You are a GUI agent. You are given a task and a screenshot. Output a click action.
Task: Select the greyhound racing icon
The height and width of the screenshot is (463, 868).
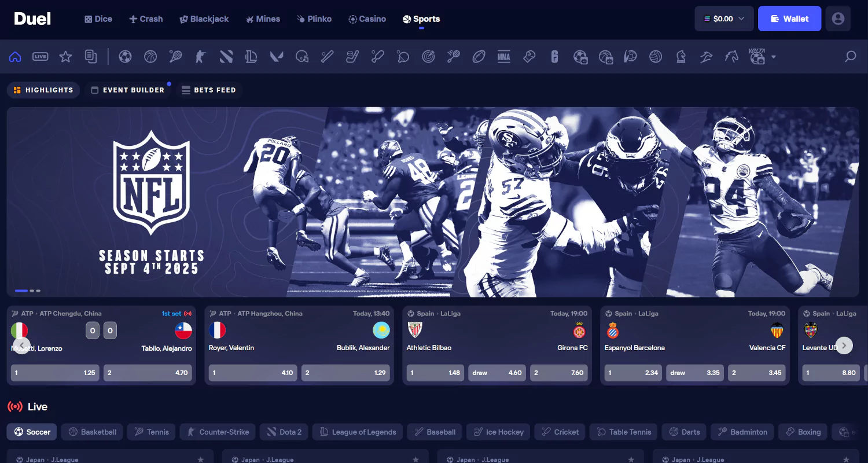(706, 56)
